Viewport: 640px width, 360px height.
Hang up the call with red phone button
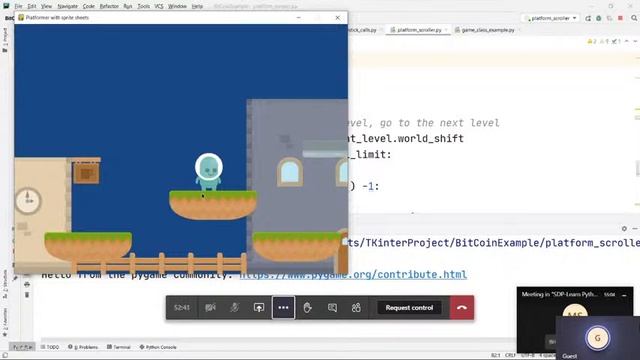click(462, 308)
